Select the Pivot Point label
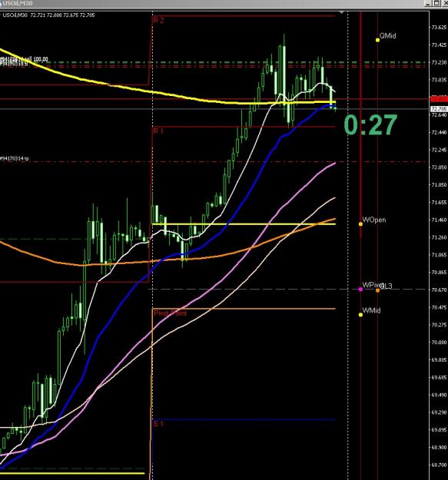Image resolution: width=448 pixels, height=480 pixels. (x=170, y=313)
